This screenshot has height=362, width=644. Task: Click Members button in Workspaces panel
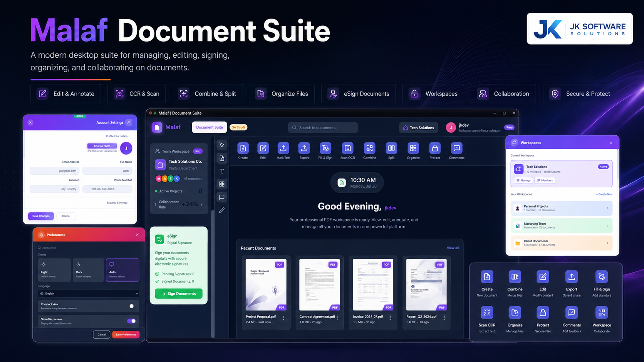point(545,180)
